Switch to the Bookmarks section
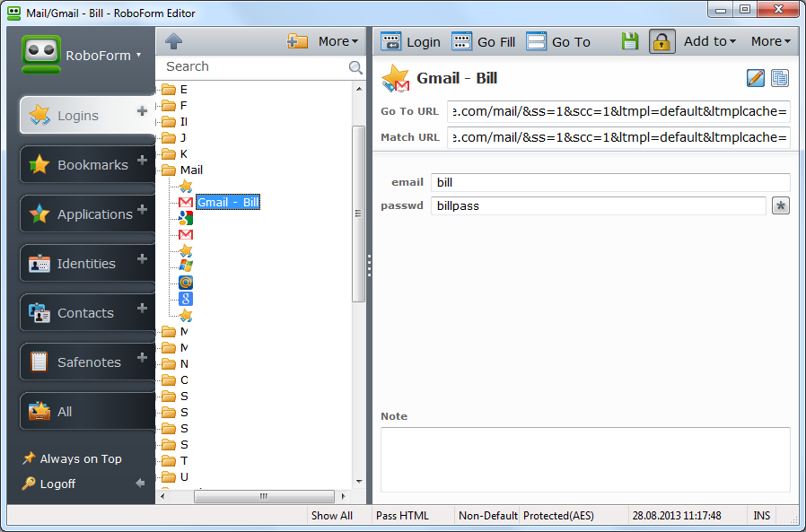Image resolution: width=806 pixels, height=532 pixels. [87, 164]
